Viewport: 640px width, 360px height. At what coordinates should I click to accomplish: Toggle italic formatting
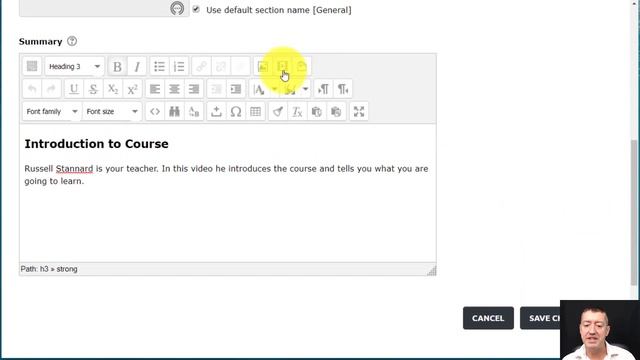pyautogui.click(x=137, y=66)
